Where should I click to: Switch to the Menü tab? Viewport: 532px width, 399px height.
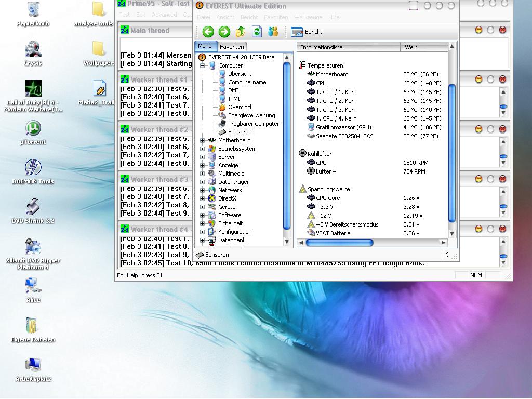click(205, 46)
